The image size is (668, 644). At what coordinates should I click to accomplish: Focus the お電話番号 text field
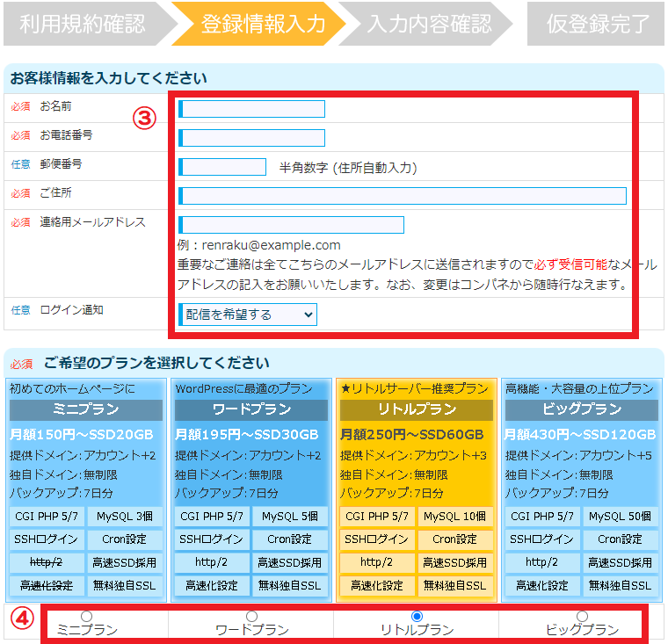pos(252,138)
